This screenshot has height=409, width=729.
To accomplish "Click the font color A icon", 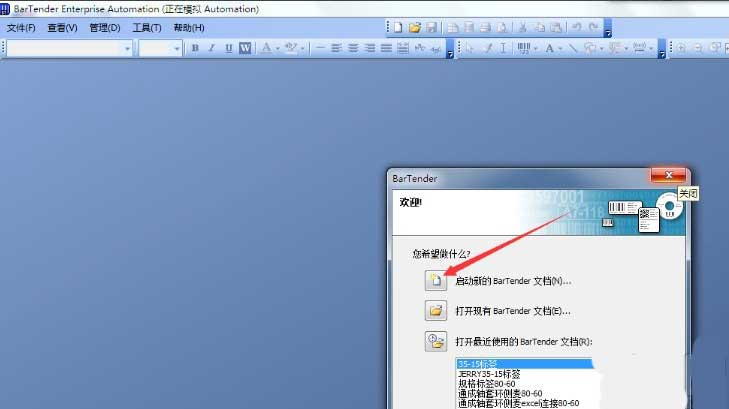I will tap(266, 48).
